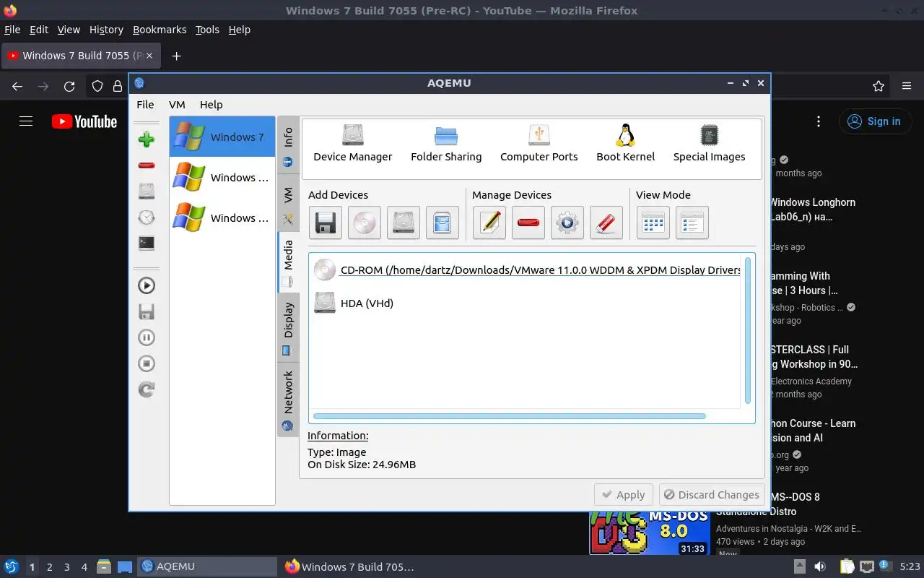Open the terminal icon in left toolbar
Viewport: 924px width, 578px height.
(x=147, y=243)
